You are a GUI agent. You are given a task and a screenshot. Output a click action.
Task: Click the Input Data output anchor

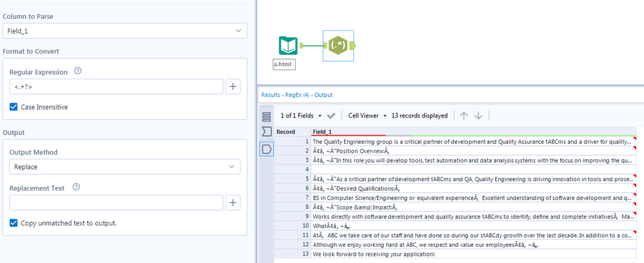(302, 46)
